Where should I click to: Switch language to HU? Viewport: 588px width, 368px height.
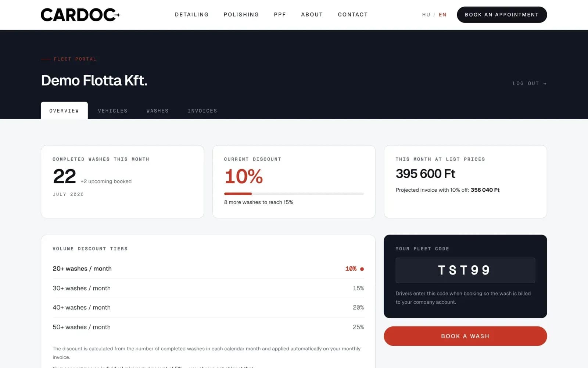pyautogui.click(x=426, y=15)
